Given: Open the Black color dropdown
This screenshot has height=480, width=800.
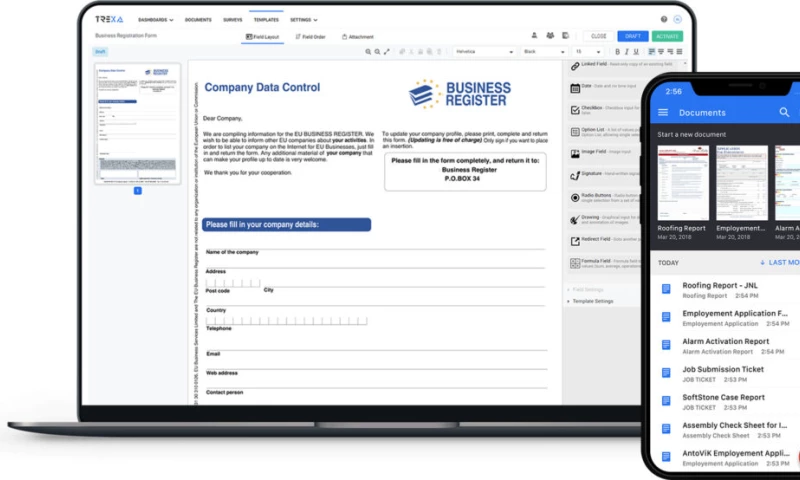Looking at the screenshot, I should coord(544,52).
